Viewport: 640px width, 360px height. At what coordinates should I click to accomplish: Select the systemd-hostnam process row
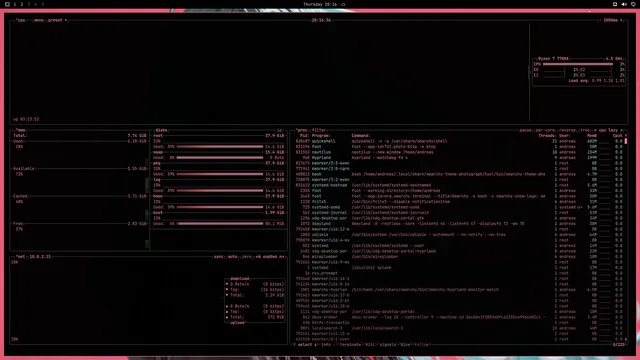coord(460,185)
